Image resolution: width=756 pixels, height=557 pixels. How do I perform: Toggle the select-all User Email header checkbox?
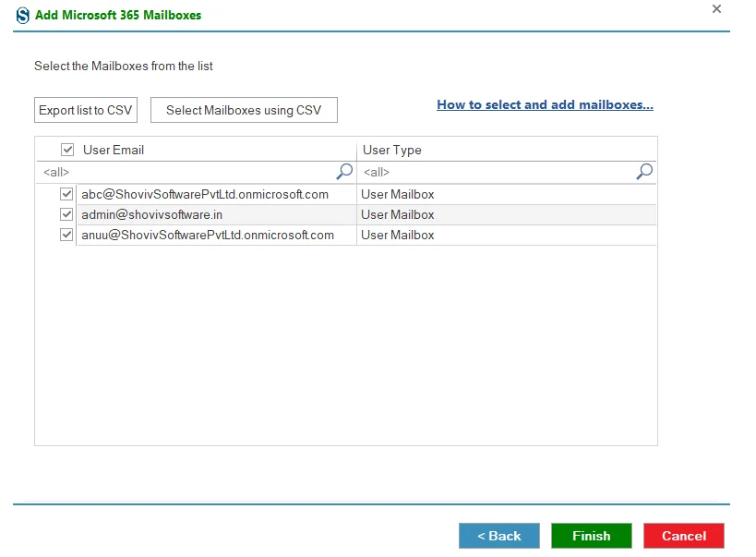click(67, 150)
